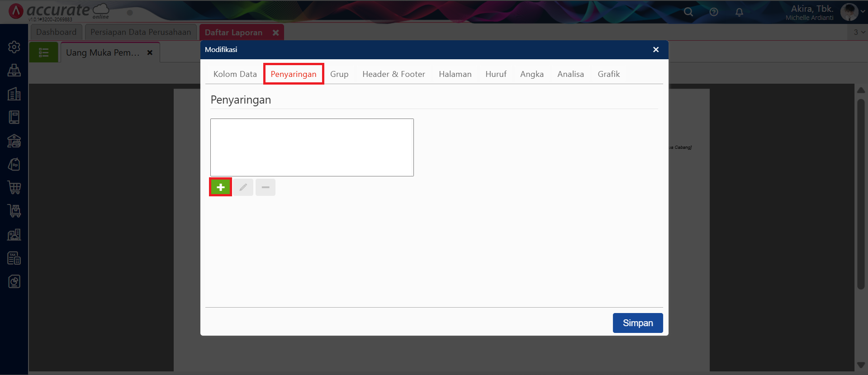
Task: Close the Modifikasi dialog
Action: click(x=656, y=50)
